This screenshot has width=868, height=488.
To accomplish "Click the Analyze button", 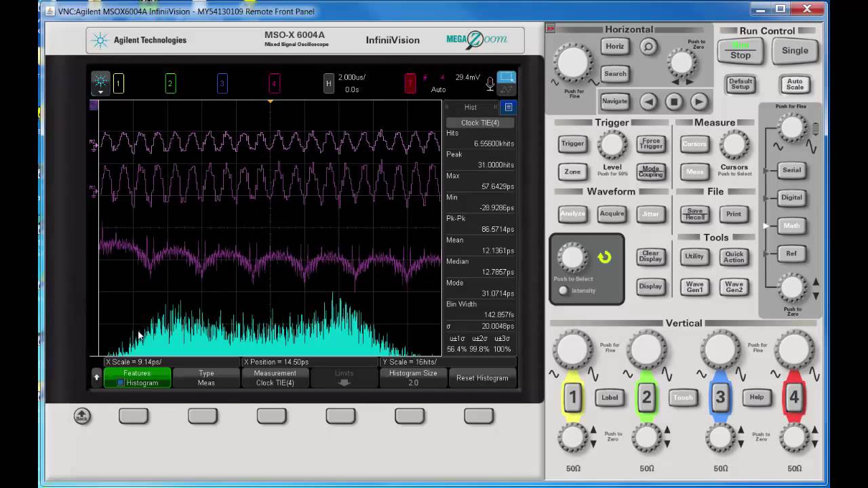I will coord(572,213).
